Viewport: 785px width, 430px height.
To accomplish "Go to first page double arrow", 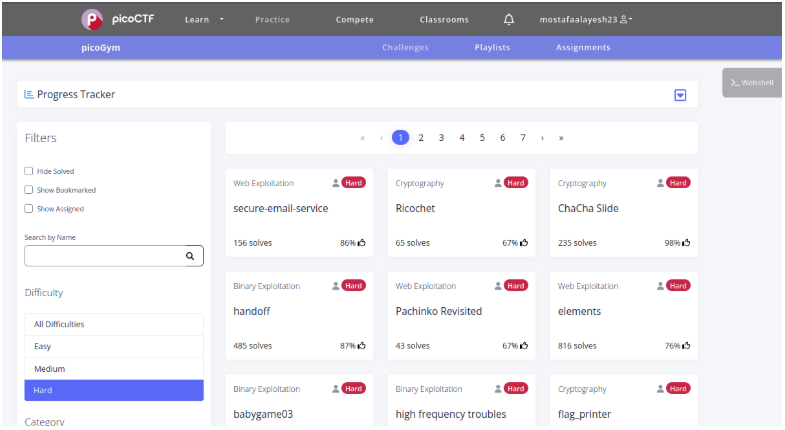I will tap(362, 138).
